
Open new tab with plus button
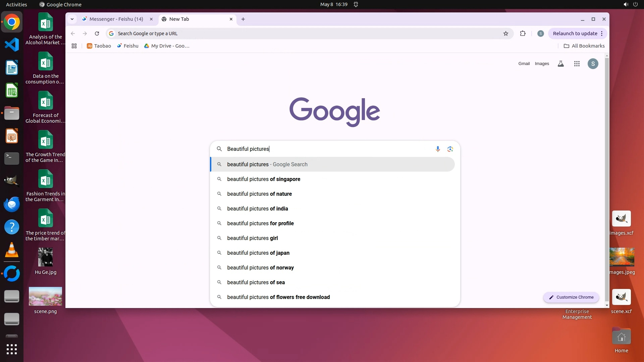point(243,19)
